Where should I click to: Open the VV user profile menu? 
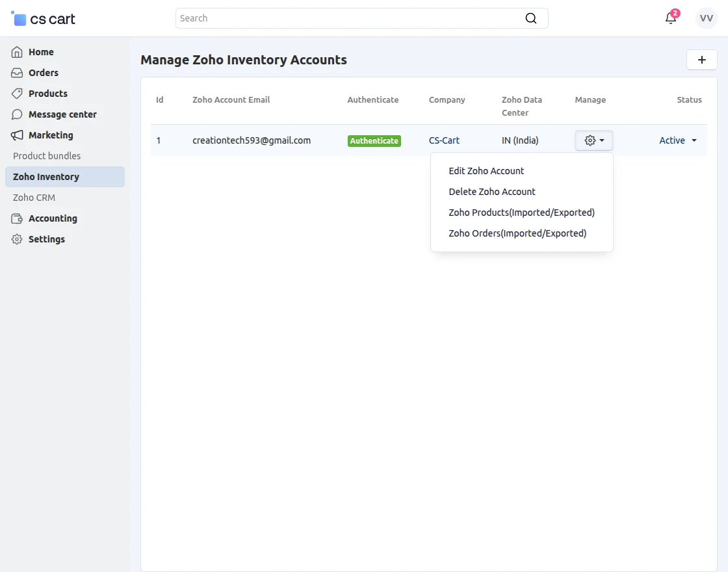[706, 18]
